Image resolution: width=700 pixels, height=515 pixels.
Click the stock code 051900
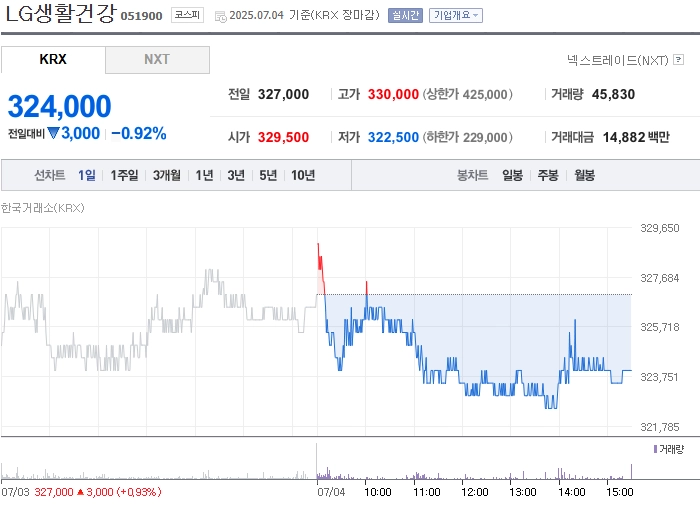click(141, 16)
